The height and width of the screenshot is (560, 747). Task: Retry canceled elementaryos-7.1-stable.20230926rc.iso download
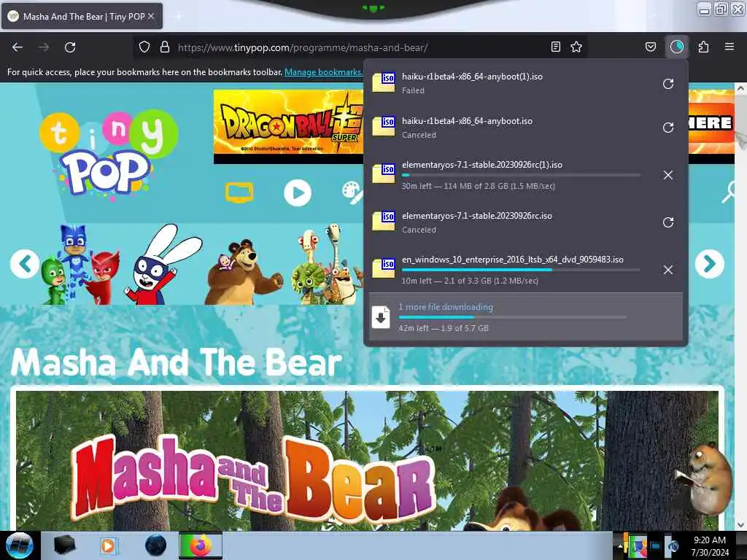coord(668,222)
